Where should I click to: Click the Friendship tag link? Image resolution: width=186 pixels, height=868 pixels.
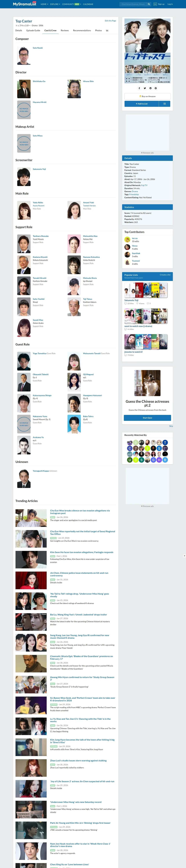[134, 194]
